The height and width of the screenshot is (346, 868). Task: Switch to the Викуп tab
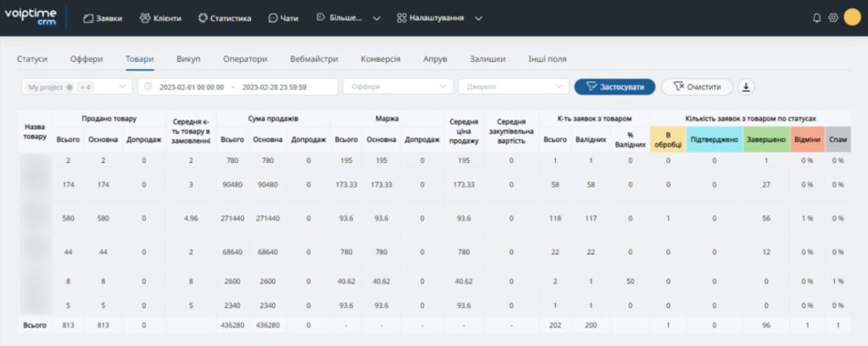point(189,59)
